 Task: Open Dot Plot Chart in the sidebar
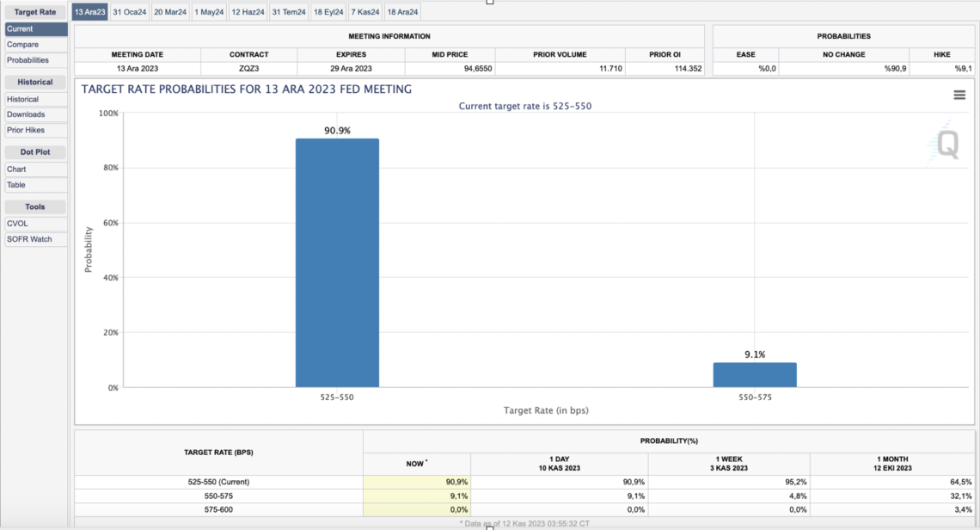click(x=35, y=169)
